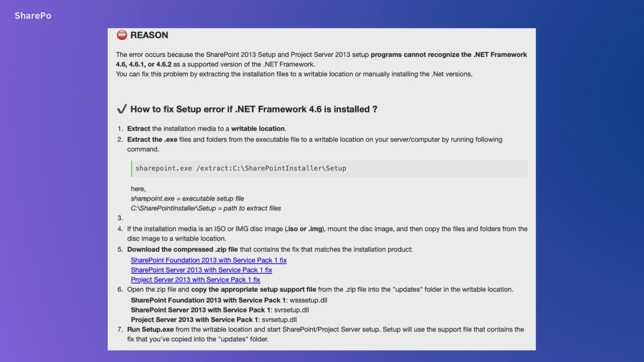Image resolution: width=644 pixels, height=362 pixels.
Task: Click the bold .iso or .img text
Action: click(x=304, y=229)
